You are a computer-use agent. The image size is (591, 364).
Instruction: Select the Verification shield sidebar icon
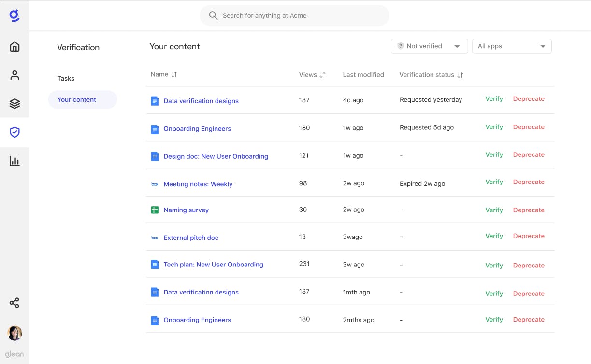pos(14,132)
